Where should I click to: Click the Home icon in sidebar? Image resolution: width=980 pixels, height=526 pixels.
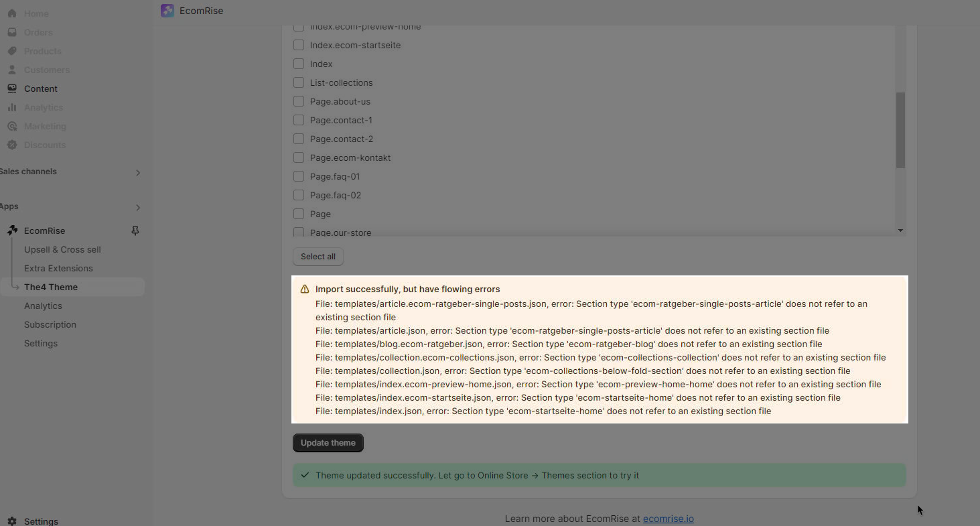[x=12, y=13]
